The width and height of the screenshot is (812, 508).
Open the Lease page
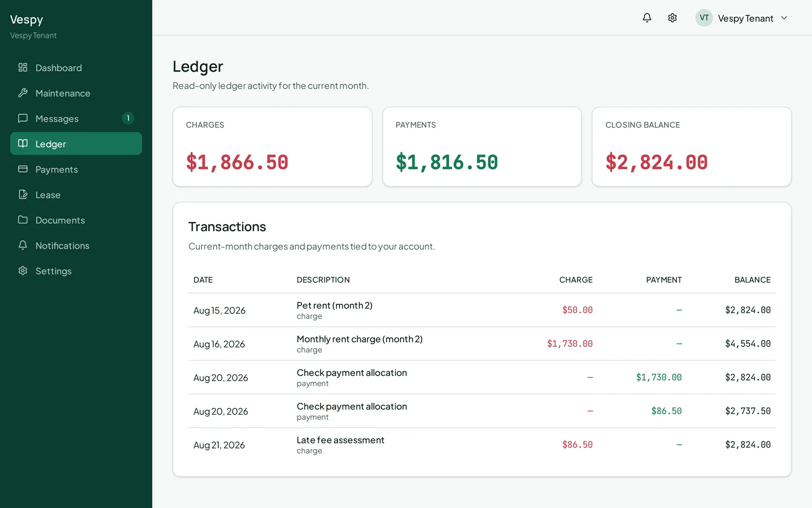76,195
